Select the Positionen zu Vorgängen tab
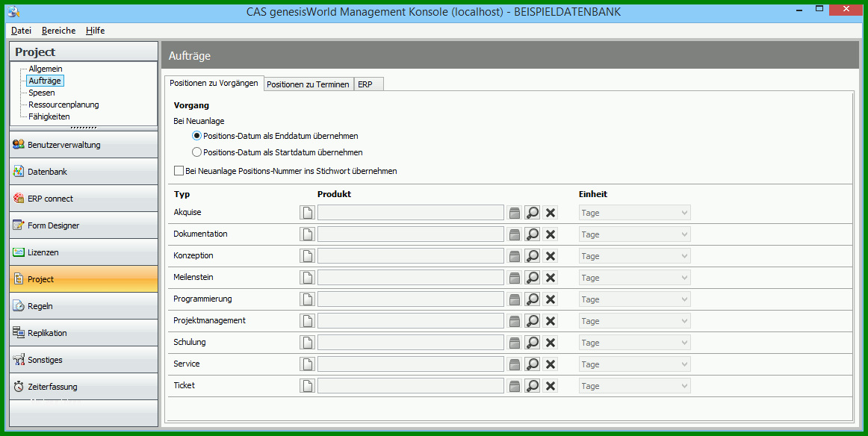 [214, 83]
